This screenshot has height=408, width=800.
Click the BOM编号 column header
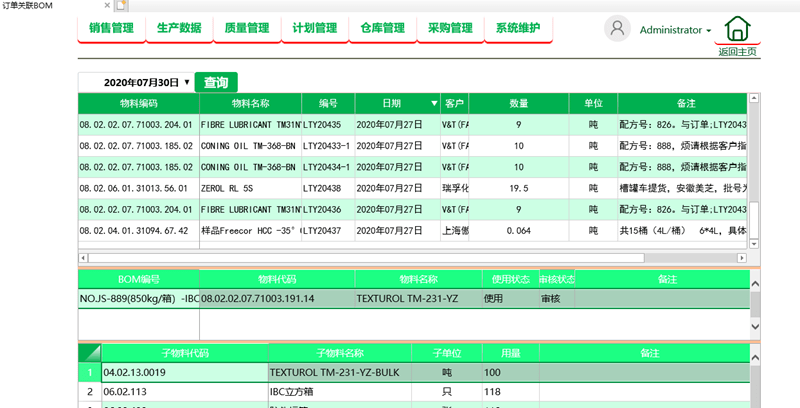139,279
